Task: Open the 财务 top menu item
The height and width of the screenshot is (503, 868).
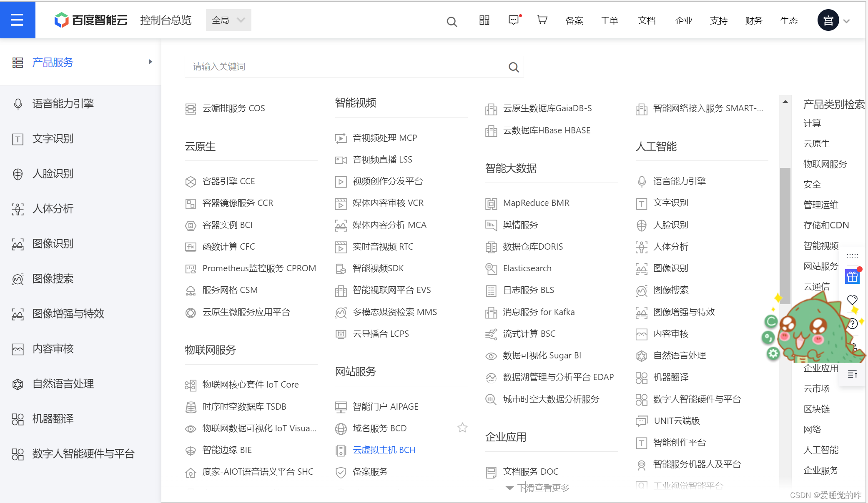Action: click(753, 20)
